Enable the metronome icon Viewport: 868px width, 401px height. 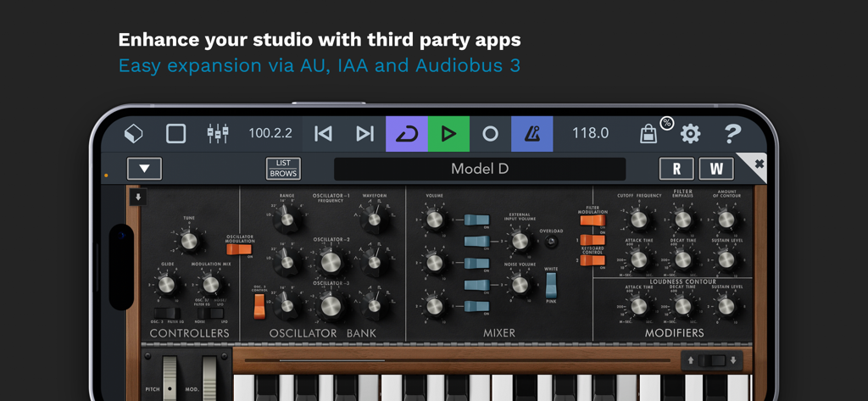point(531,134)
